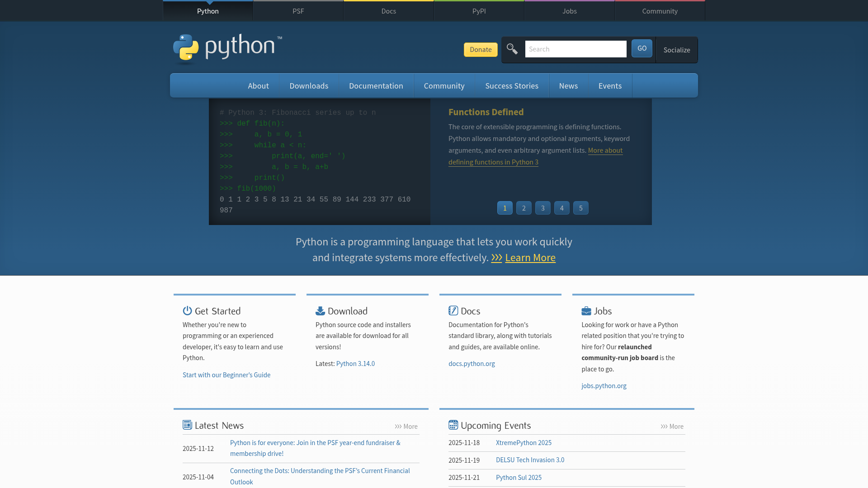
Task: Select slide 3 in the carousel pager
Action: click(x=542, y=208)
